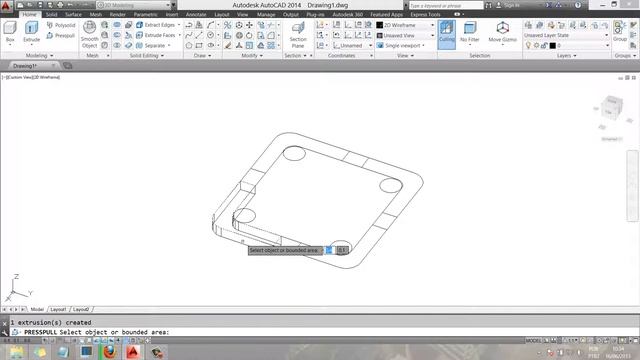Expand the Layers panel
The width and height of the screenshot is (640, 360).
[567, 55]
